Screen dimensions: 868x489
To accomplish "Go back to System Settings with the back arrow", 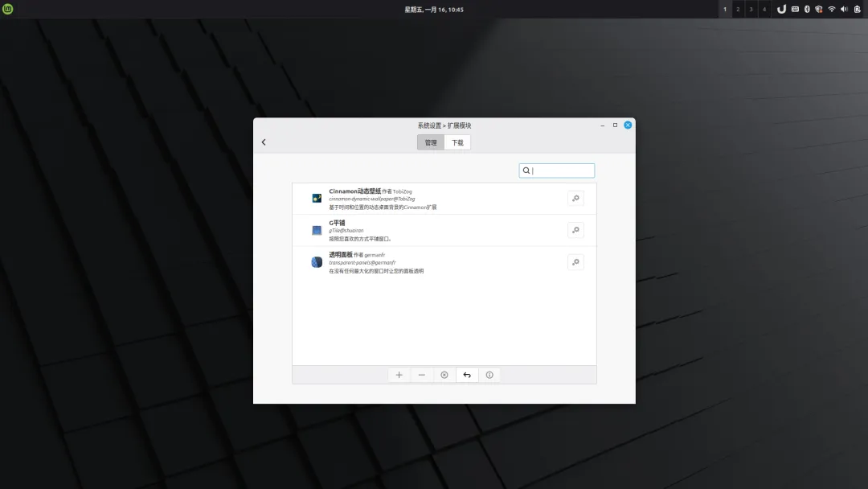I will tap(264, 142).
